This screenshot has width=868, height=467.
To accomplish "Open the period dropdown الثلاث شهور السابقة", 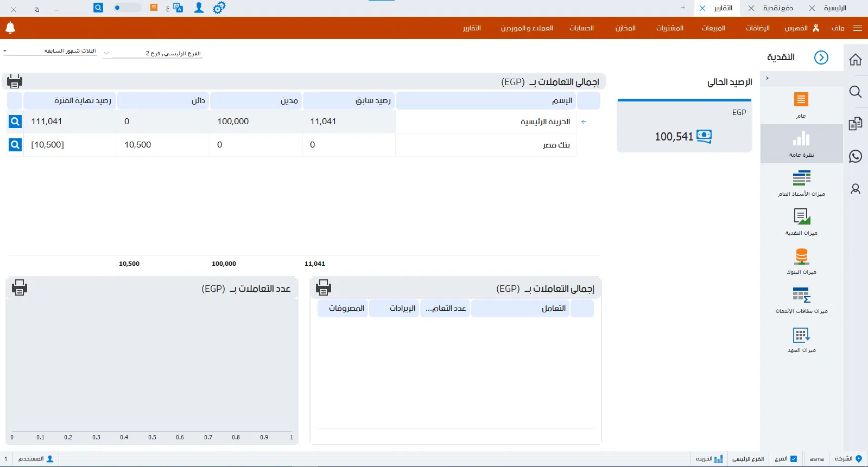I will click(x=52, y=51).
